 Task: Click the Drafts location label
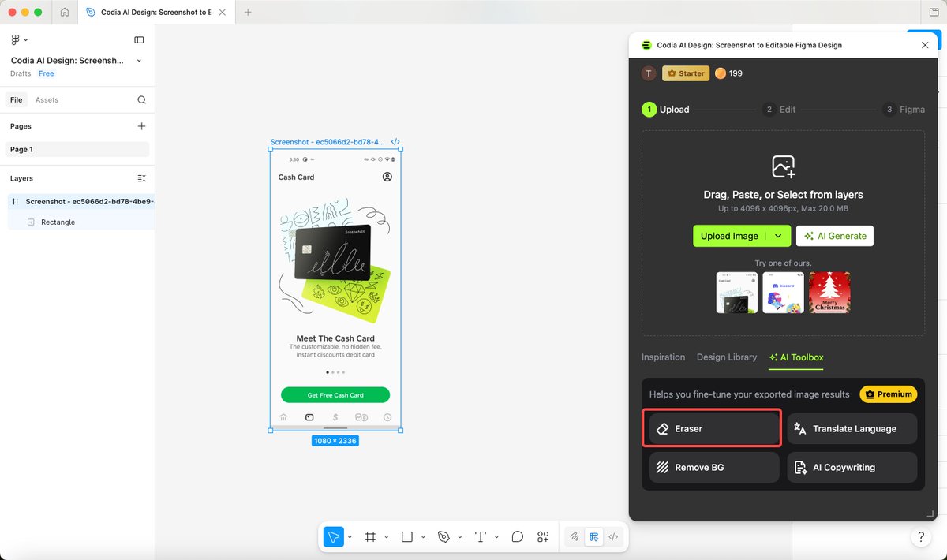pyautogui.click(x=21, y=73)
